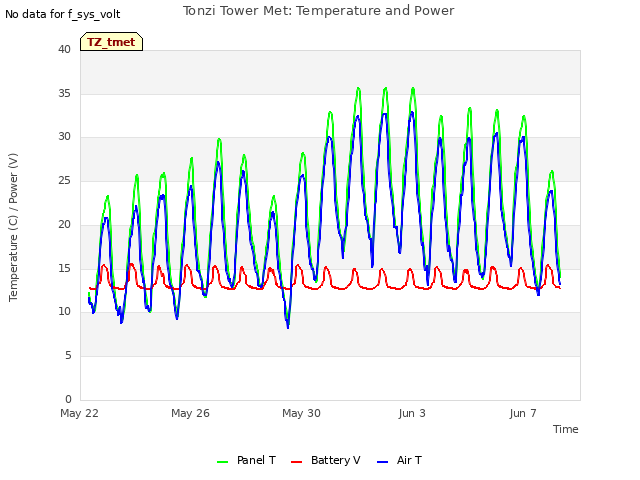Viewport: 640px width, 480px height.
Task: Click the TZ_tmet label badge
Action: point(111,42)
